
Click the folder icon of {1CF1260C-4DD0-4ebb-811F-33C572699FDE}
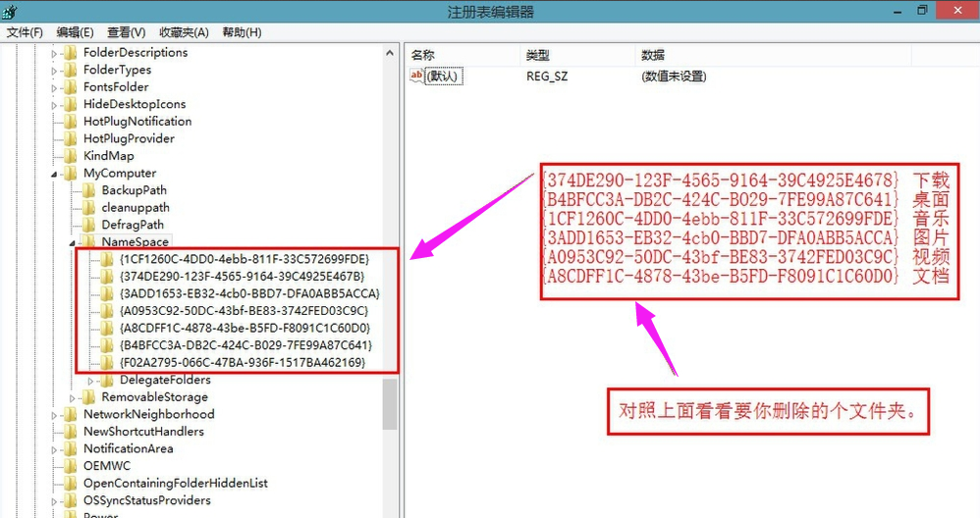click(x=106, y=260)
